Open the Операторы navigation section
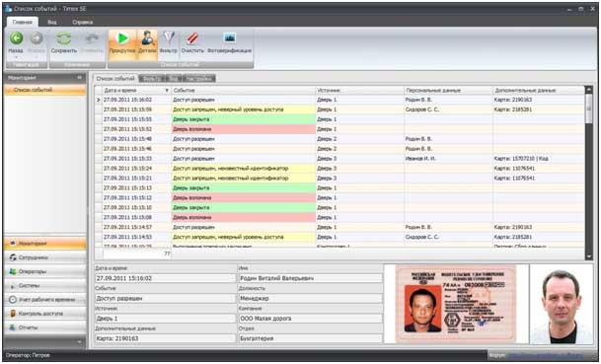 click(45, 271)
